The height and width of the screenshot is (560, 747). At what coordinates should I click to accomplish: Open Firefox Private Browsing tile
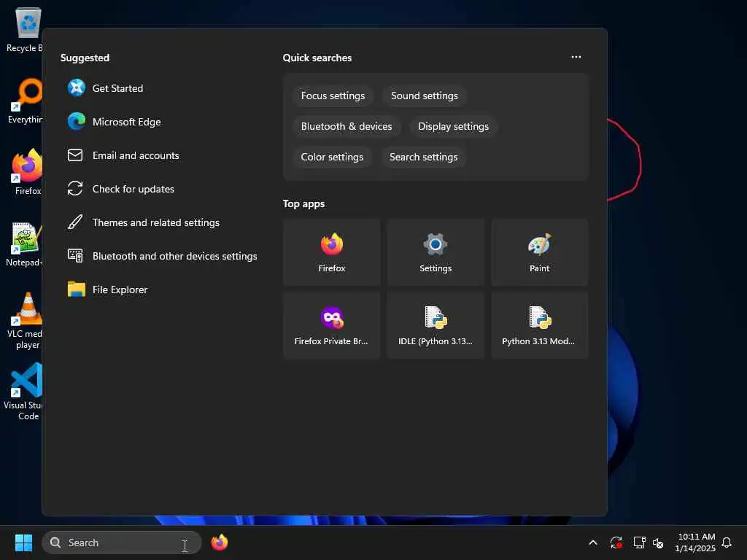pos(332,325)
